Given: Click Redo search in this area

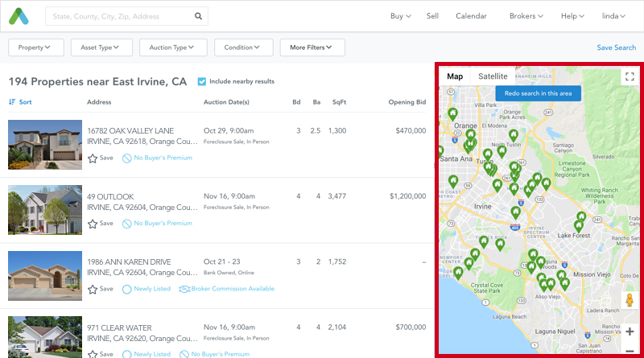Looking at the screenshot, I should pos(538,93).
